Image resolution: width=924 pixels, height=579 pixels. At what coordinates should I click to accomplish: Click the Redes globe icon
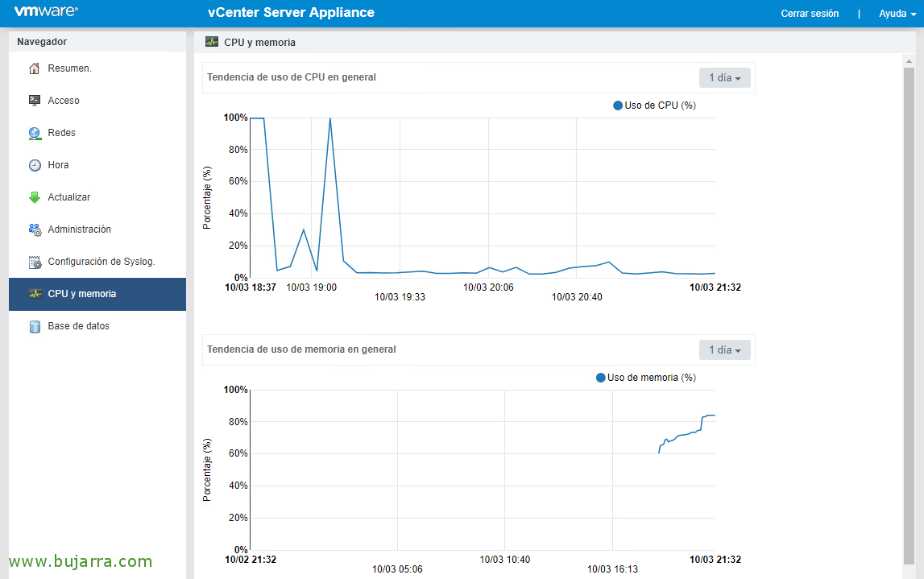point(35,133)
